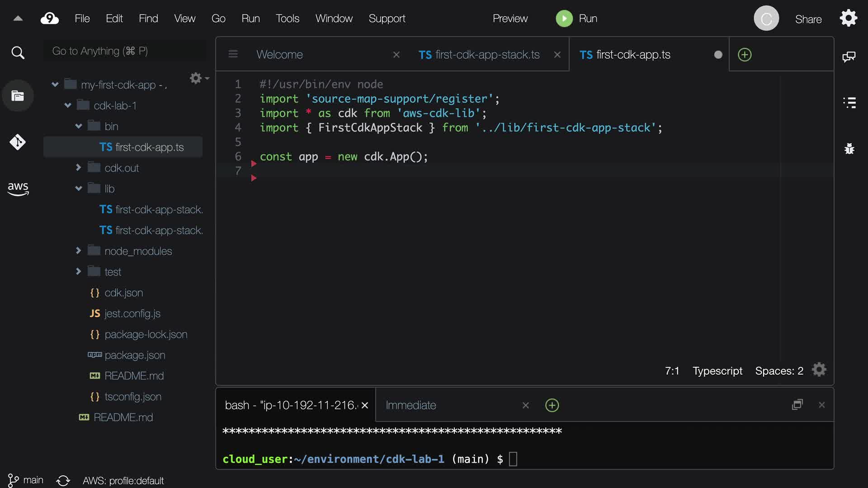Open the Debugger bug icon panel
This screenshot has width=868, height=488.
[x=849, y=149]
